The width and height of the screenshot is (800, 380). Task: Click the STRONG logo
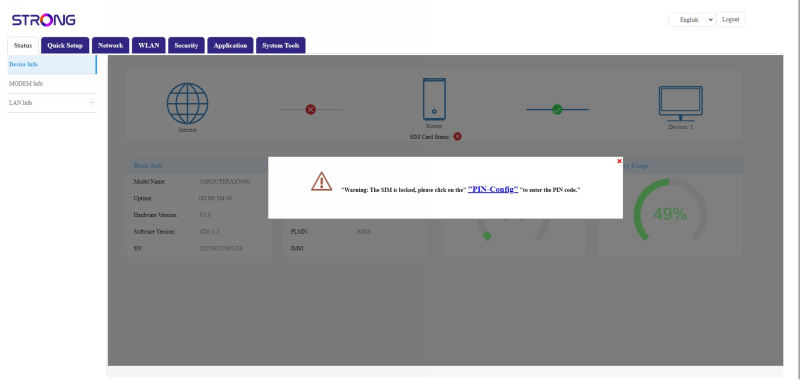(44, 20)
